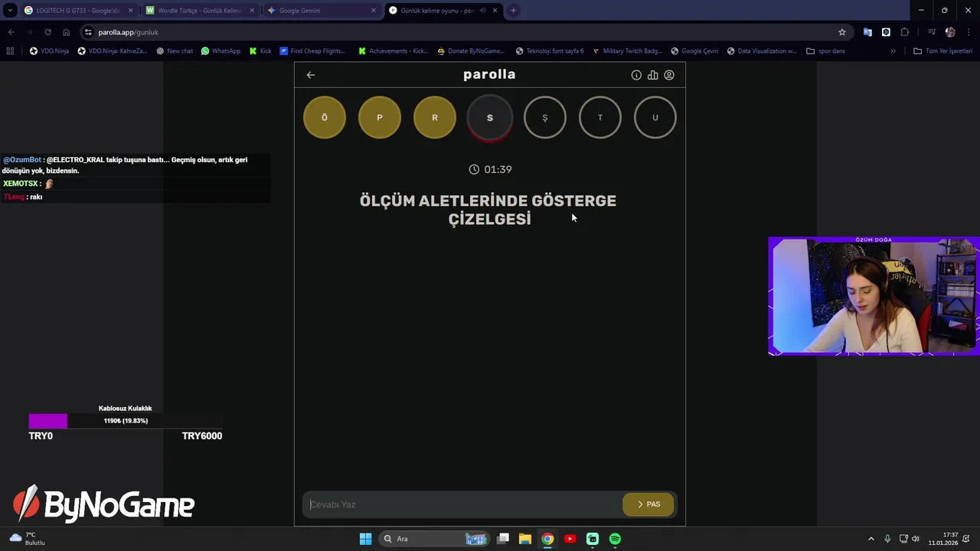Click the clue text 'ÖLÇÜM ALETLERİNDE GÖSTERGE ÇİZELGESİ'
Image resolution: width=980 pixels, height=551 pixels.
(488, 210)
